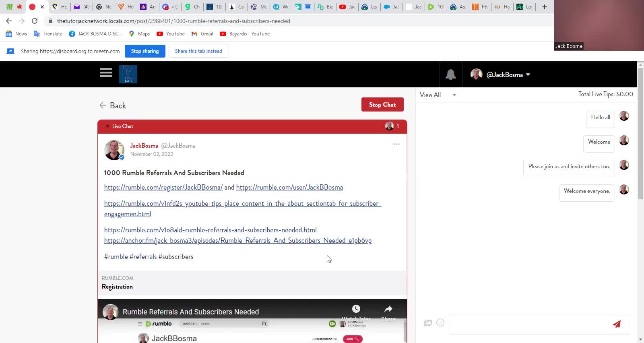Open the Translate bookmark

coord(48,34)
